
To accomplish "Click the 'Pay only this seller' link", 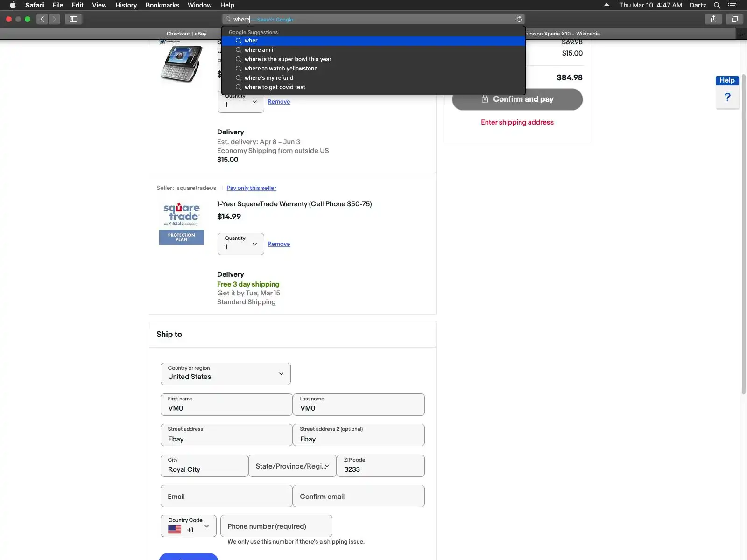I will [x=251, y=188].
